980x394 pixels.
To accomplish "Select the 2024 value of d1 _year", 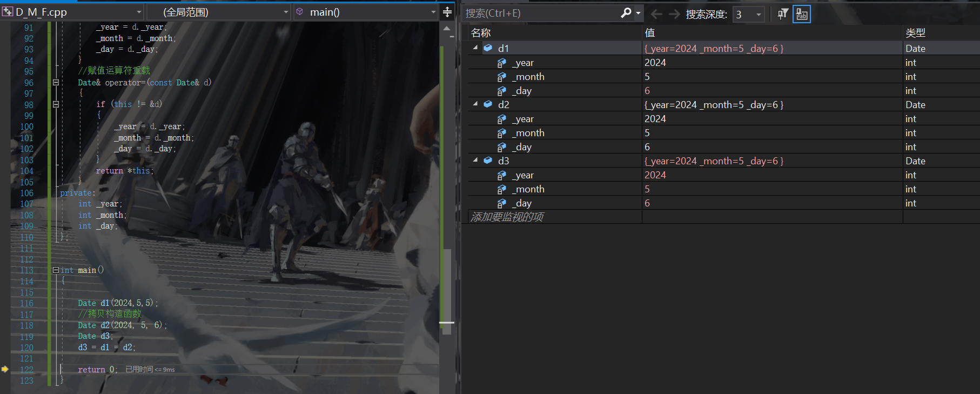I will click(655, 63).
